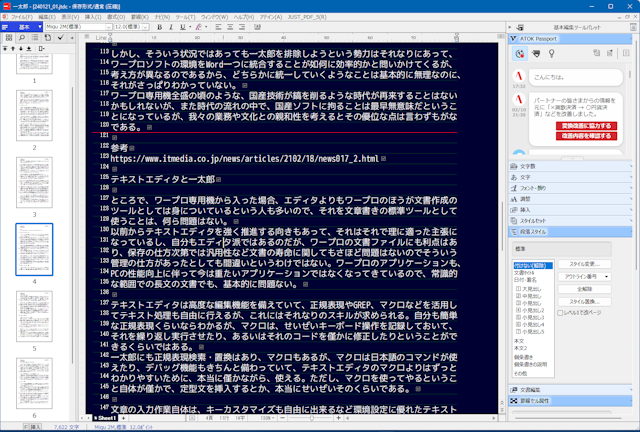The image size is (640, 432).
Task: Open the proofreading checkmark pane
Action: (61, 38)
